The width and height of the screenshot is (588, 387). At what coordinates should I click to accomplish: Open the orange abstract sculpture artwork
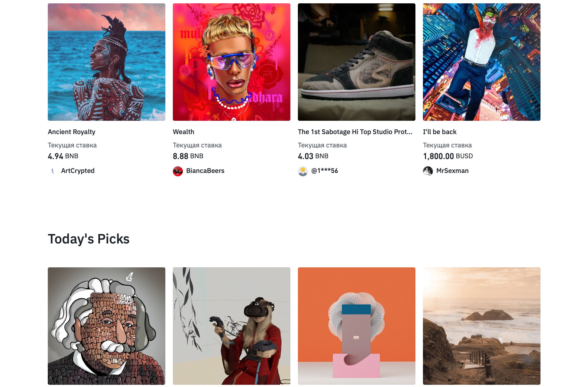tap(357, 326)
